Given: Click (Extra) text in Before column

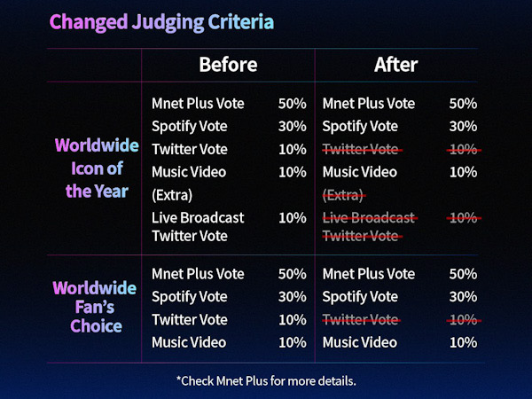Looking at the screenshot, I should pyautogui.click(x=172, y=195).
